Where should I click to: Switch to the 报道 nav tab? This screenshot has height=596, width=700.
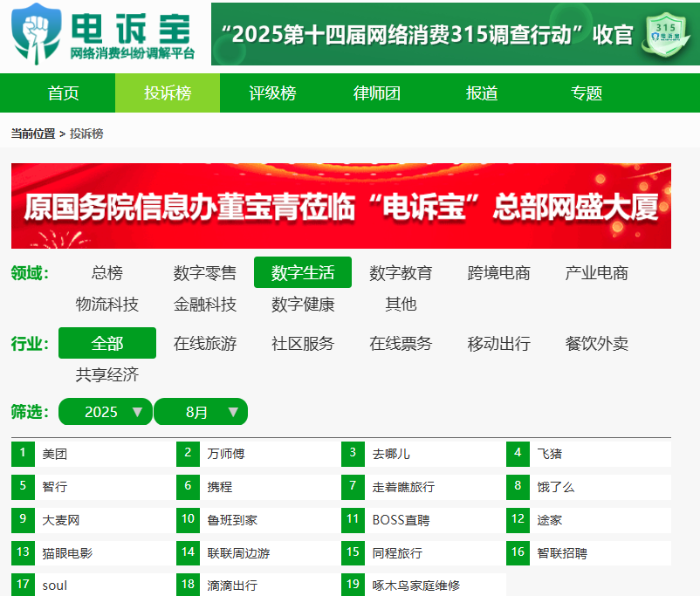482,92
